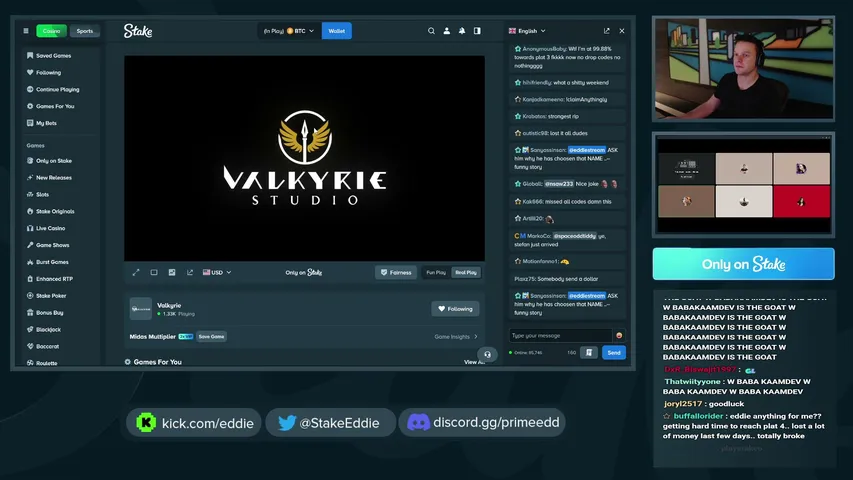Click the game grid thumbnail preview
853x480 pixels.
[743, 185]
